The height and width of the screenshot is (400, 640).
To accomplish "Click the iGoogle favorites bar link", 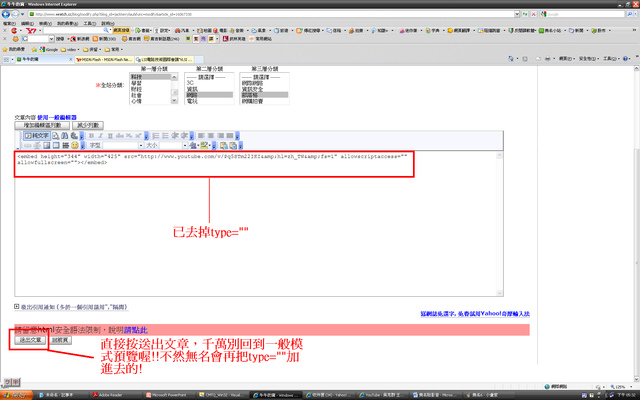I will [49, 49].
